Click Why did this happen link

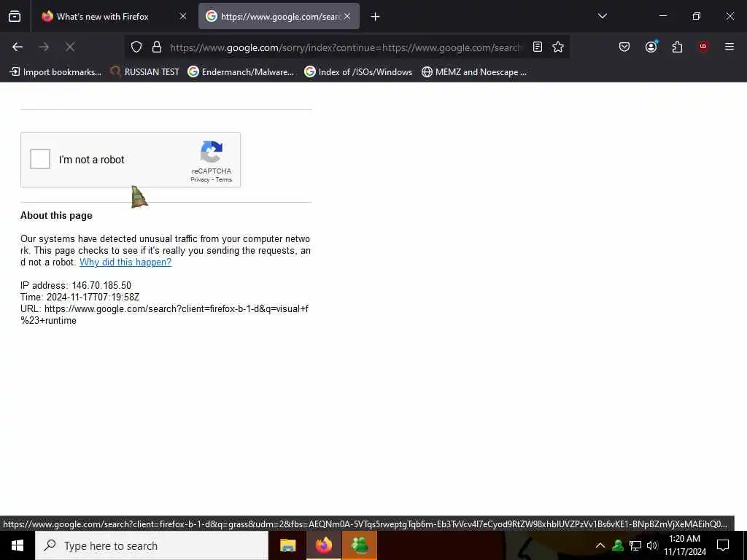click(x=125, y=262)
